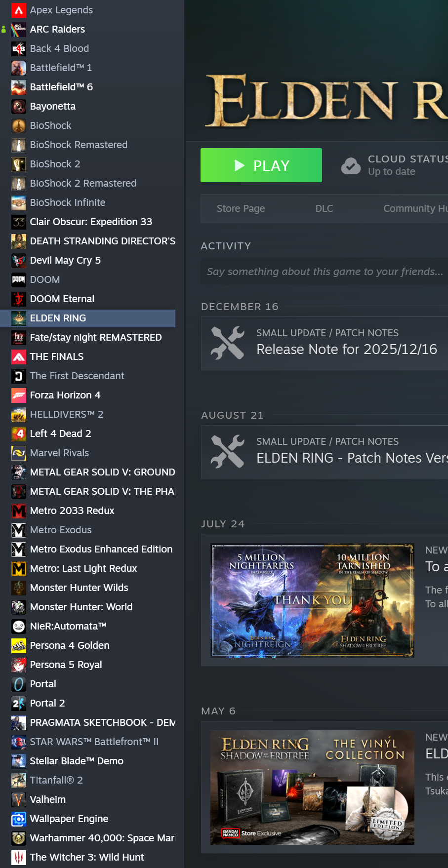Select BioShock Remastered in library list
The height and width of the screenshot is (868, 448).
pyautogui.click(x=88, y=145)
